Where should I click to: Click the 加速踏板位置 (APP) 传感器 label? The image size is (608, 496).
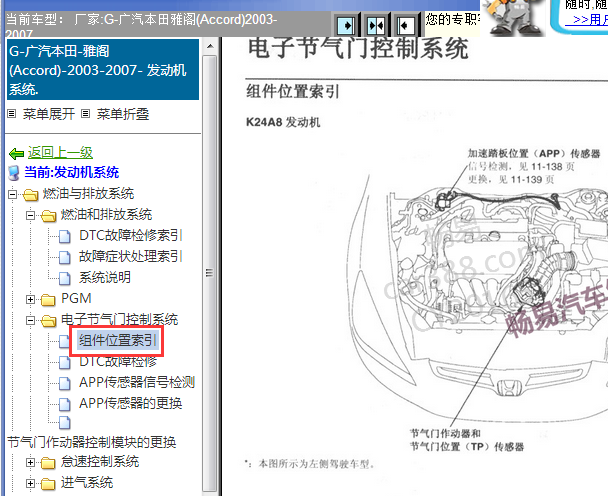pyautogui.click(x=534, y=154)
